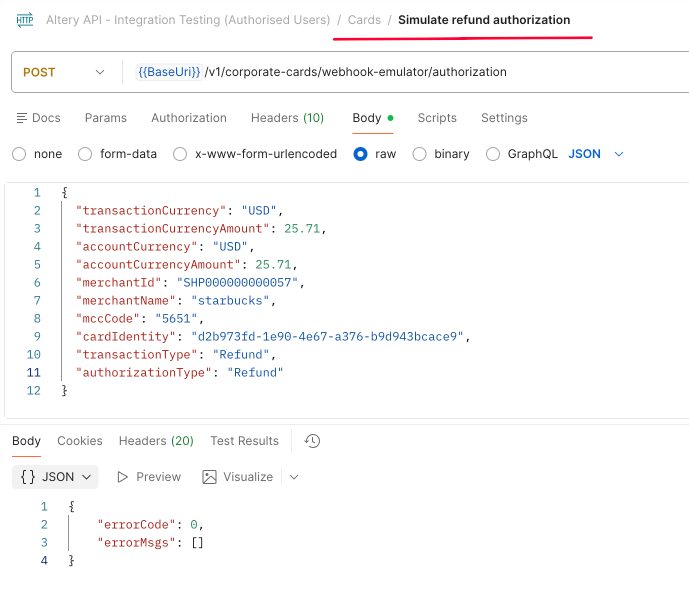Screen dimensions: 689x591
Task: Click the {{BaseUri}} variable in the URL
Action: tap(169, 72)
